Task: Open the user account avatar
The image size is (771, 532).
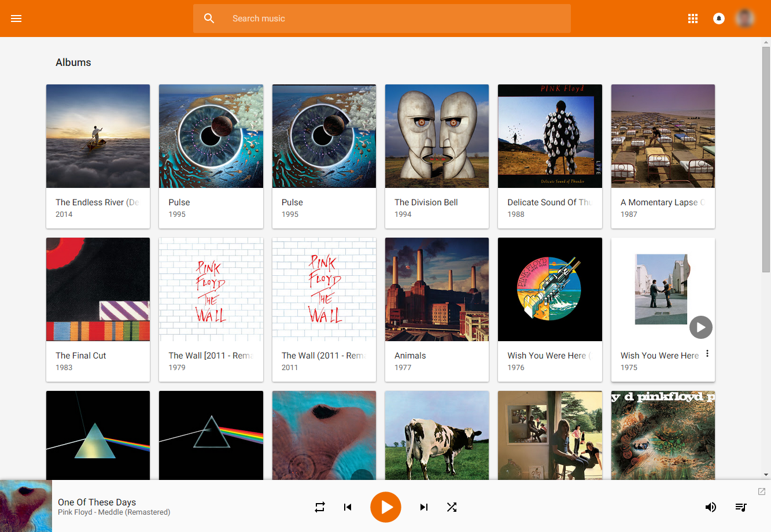Action: (x=745, y=19)
